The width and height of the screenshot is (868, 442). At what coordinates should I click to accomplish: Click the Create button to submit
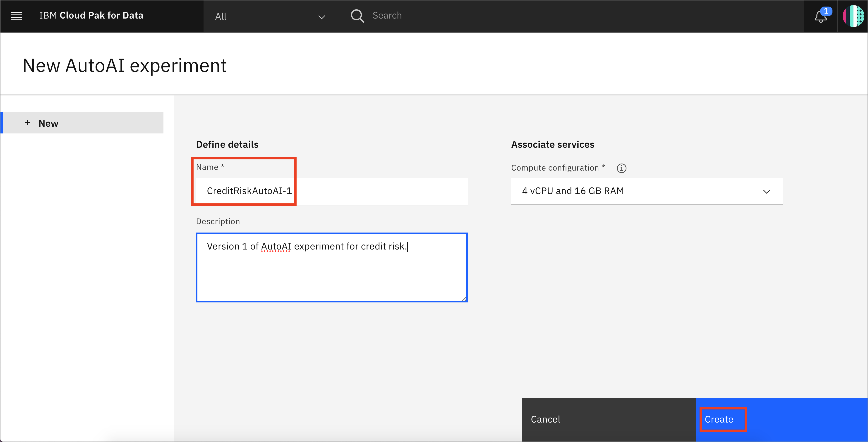(x=719, y=419)
